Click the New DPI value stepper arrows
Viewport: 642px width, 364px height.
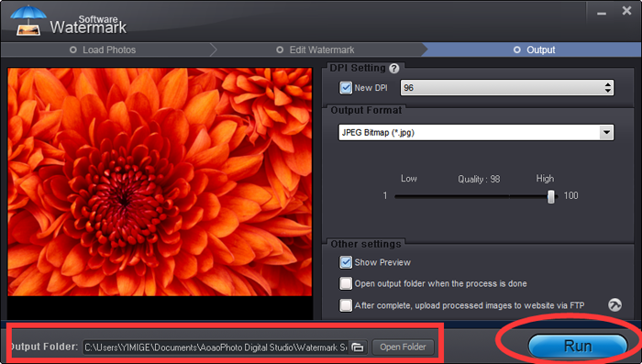coord(607,88)
